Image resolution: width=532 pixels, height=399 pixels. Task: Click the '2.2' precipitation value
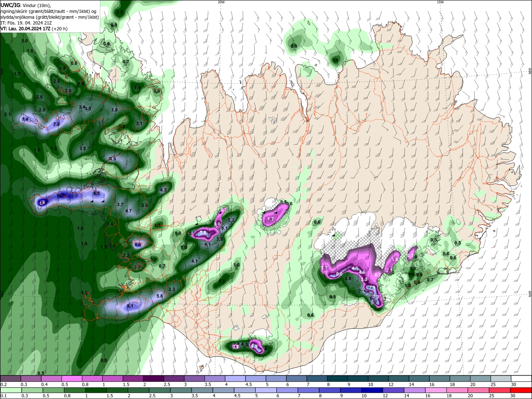point(126,256)
